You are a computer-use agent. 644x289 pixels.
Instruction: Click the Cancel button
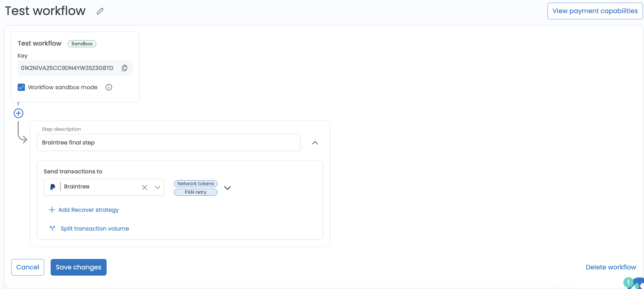[28, 267]
